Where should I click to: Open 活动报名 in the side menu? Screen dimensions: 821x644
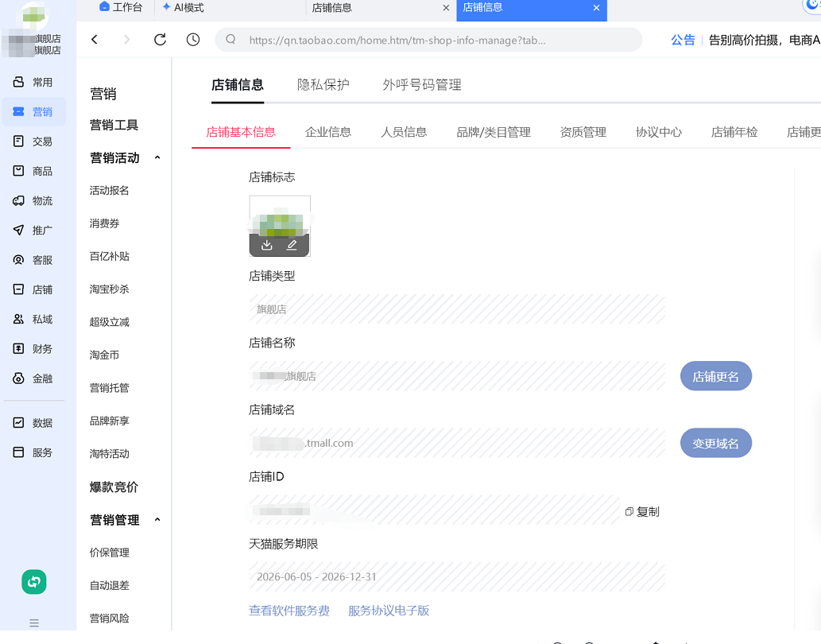pos(109,190)
